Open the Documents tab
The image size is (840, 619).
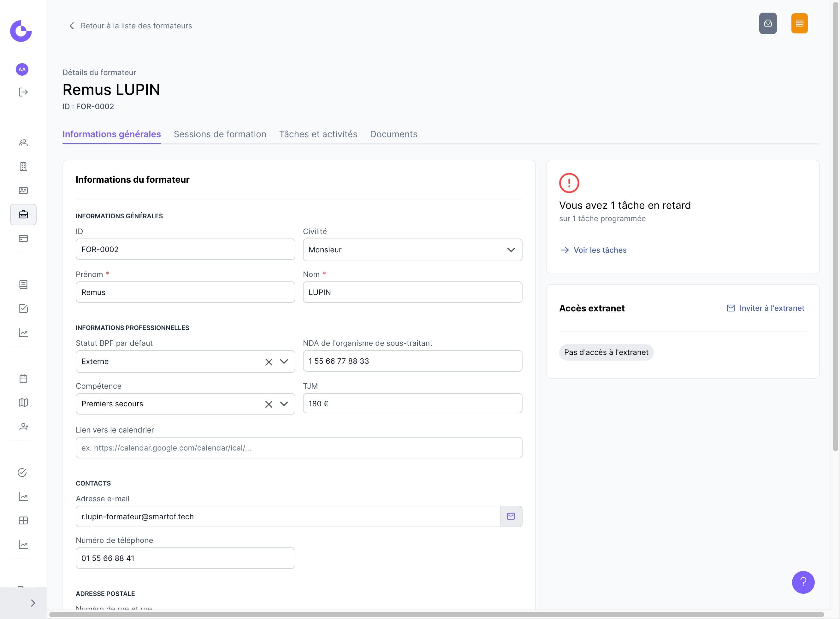(393, 134)
